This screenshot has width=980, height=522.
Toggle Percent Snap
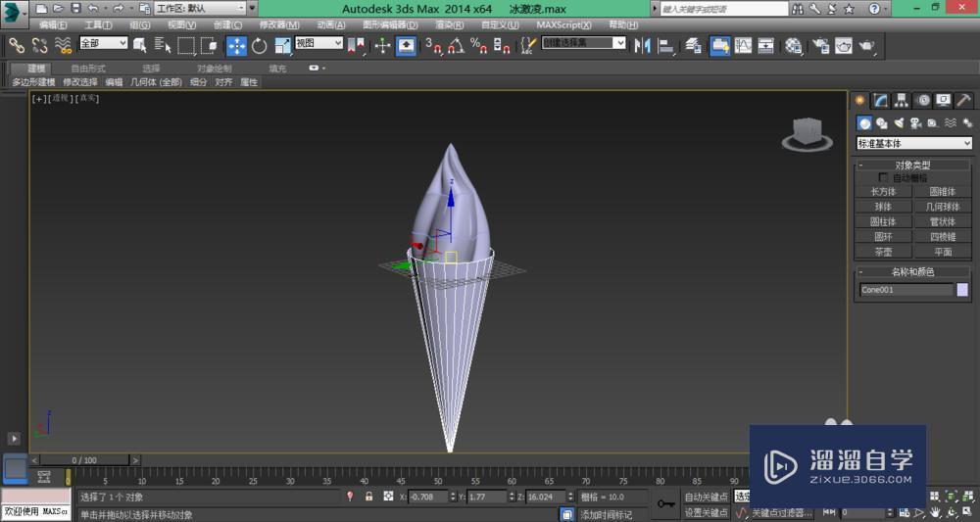point(479,45)
